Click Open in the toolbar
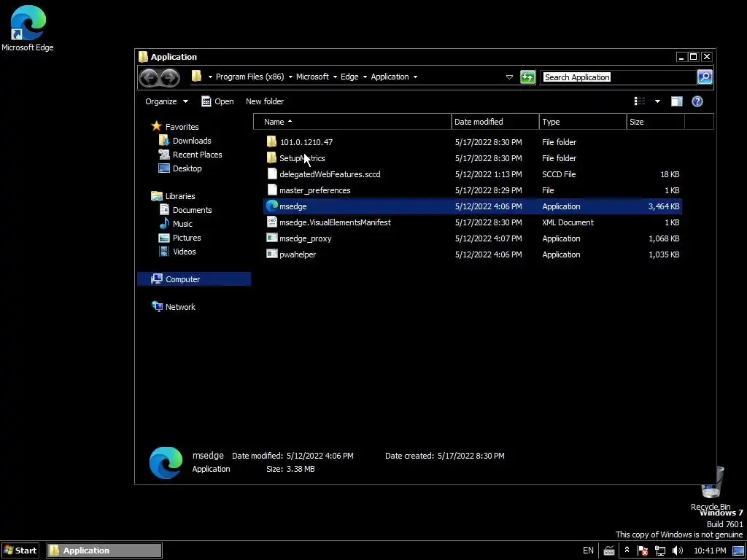 (x=217, y=101)
